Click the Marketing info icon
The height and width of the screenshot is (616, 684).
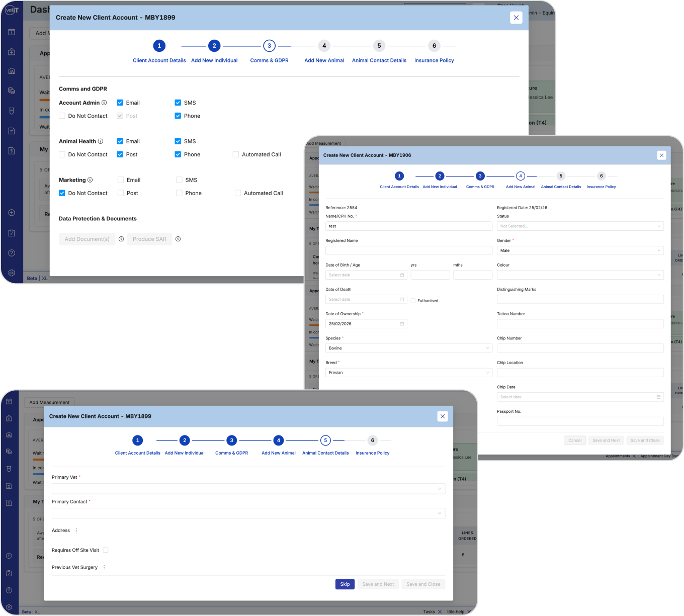[x=90, y=180]
